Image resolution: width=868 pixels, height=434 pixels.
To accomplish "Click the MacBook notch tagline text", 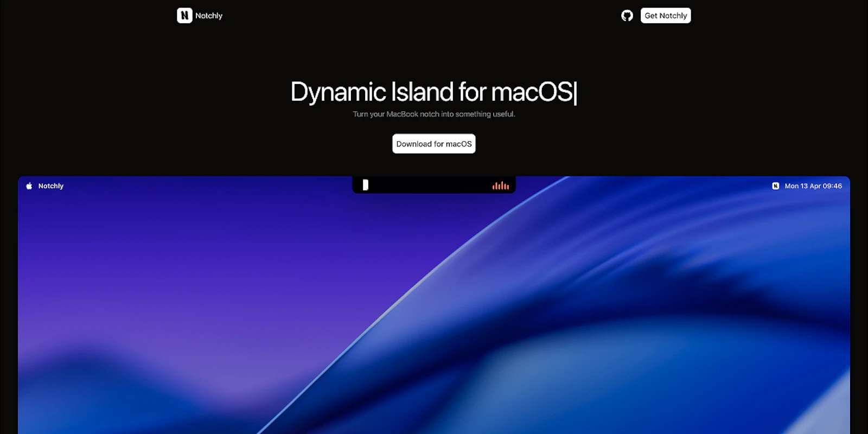I will coord(434,114).
